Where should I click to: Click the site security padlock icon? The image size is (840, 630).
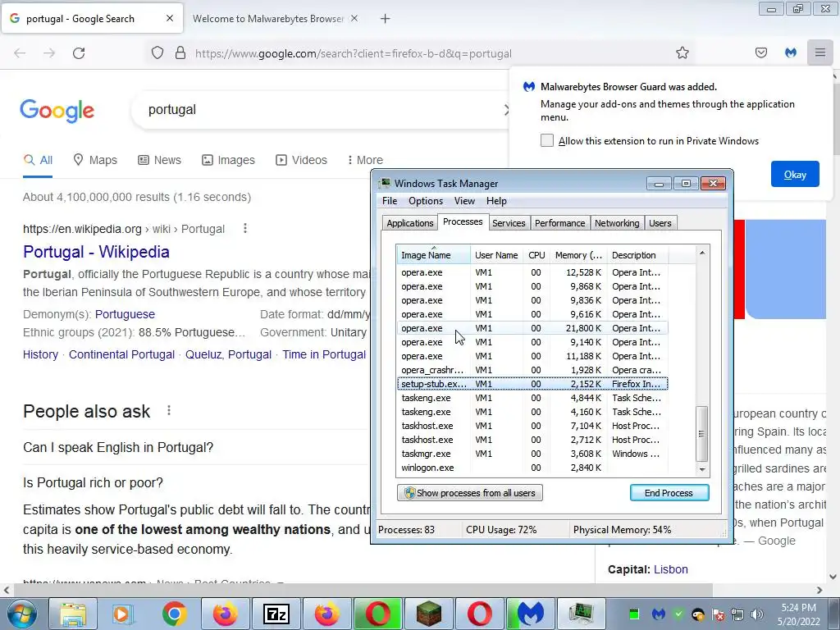tap(180, 53)
